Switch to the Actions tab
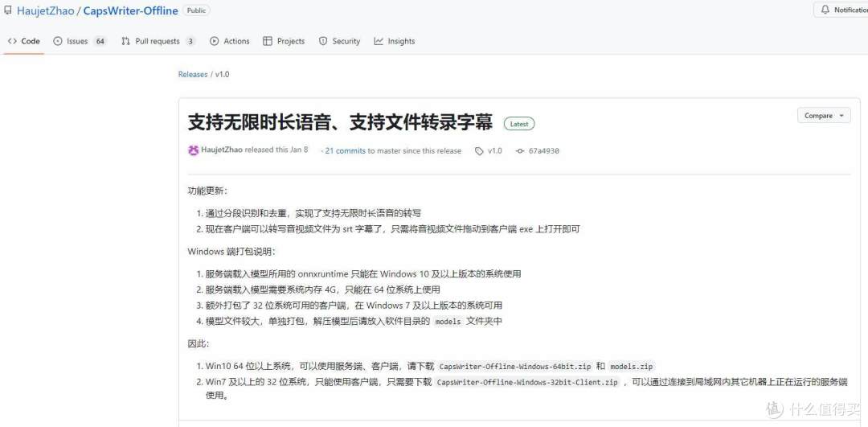 [230, 41]
